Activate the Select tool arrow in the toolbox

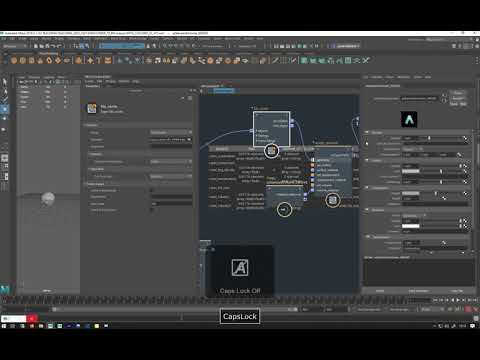tap(5, 82)
